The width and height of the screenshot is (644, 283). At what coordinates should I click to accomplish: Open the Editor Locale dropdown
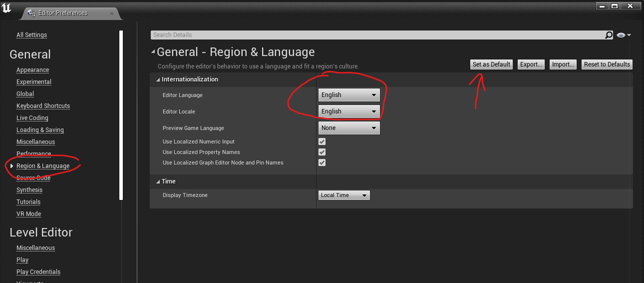pos(349,111)
